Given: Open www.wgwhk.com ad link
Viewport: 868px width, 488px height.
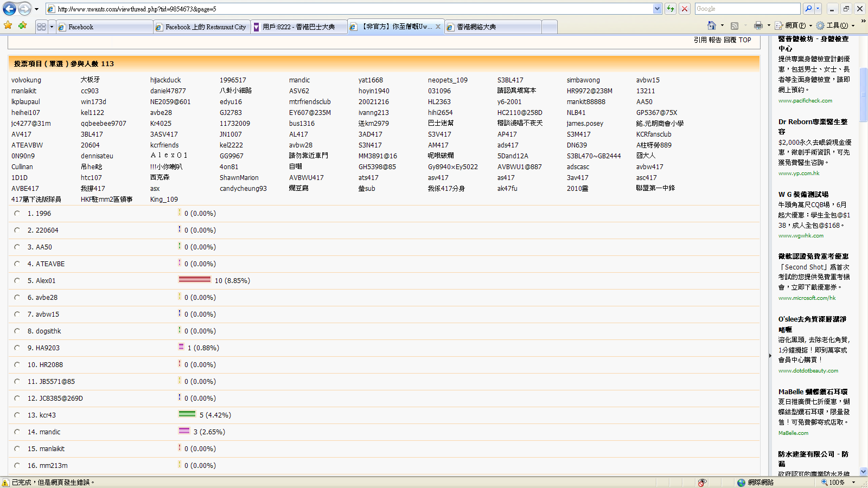Looking at the screenshot, I should pos(801,236).
